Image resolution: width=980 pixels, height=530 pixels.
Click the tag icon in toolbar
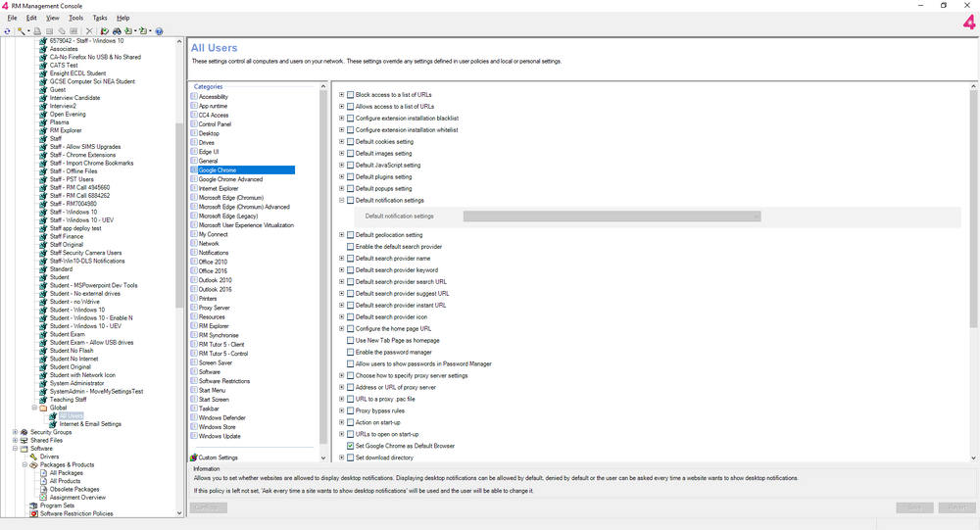(62, 31)
